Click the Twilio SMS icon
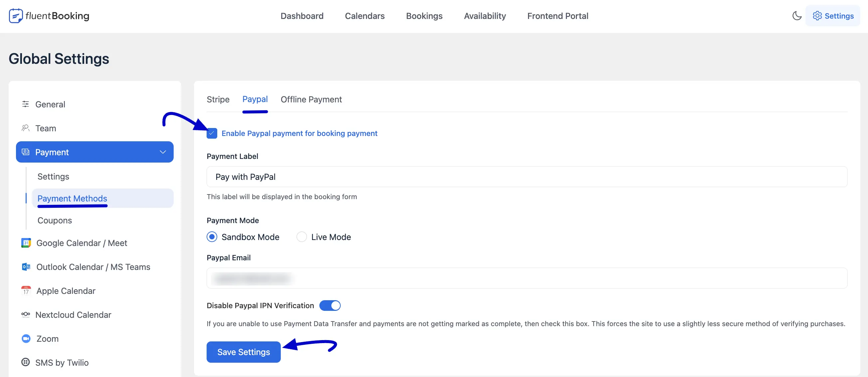 point(26,362)
